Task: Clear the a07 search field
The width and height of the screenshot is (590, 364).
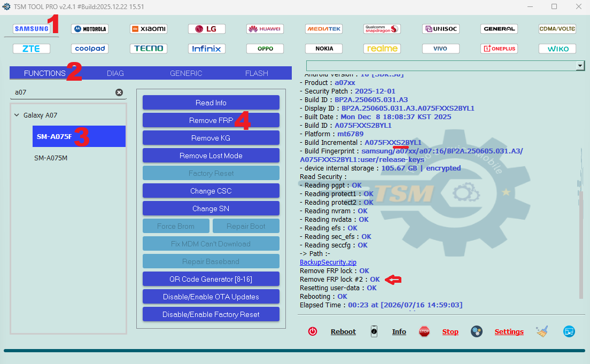Action: point(119,92)
